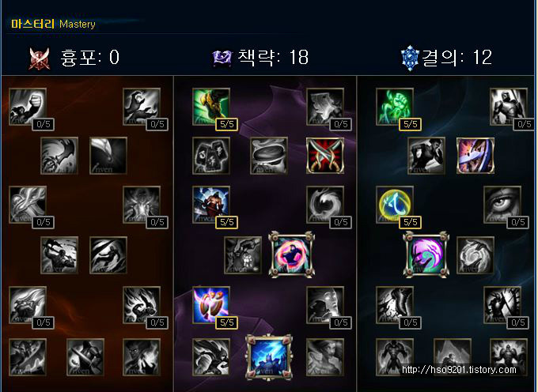Click the grey cards mastery icon

(211, 156)
